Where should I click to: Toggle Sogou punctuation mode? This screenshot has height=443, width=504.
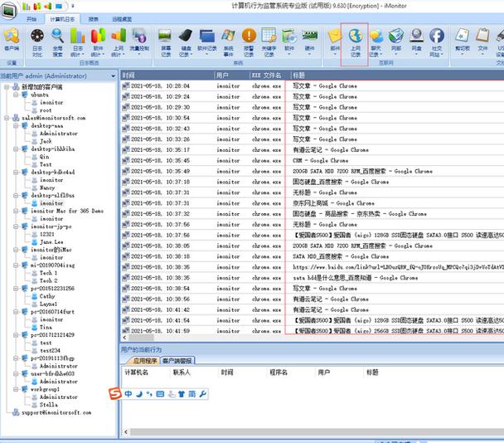click(x=149, y=394)
